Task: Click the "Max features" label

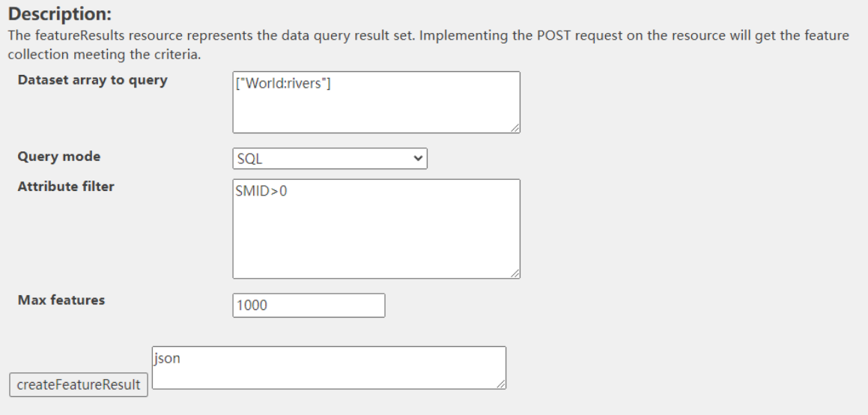Action: pos(61,300)
